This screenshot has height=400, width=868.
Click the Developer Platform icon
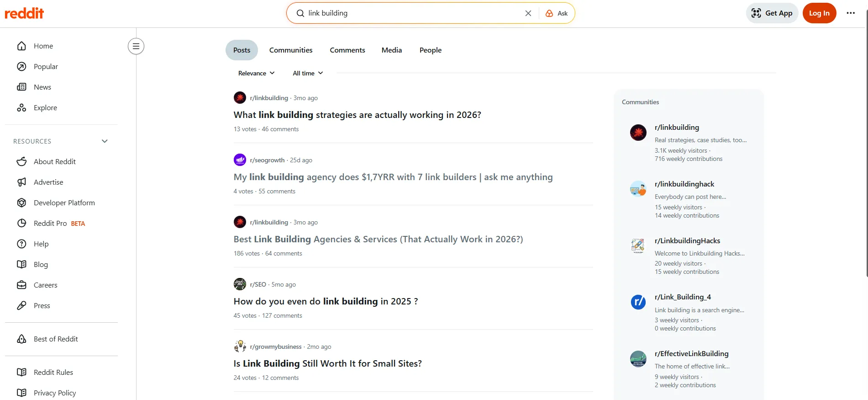click(x=21, y=203)
